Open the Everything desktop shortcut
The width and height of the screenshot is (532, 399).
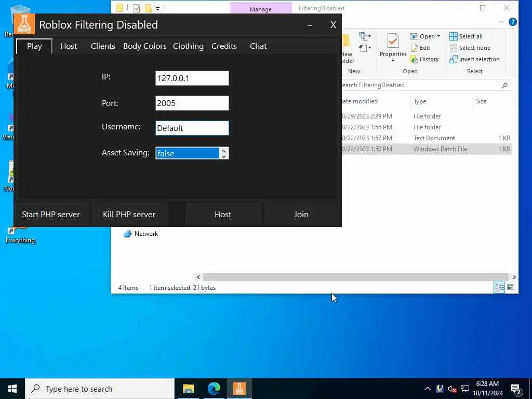tap(20, 233)
